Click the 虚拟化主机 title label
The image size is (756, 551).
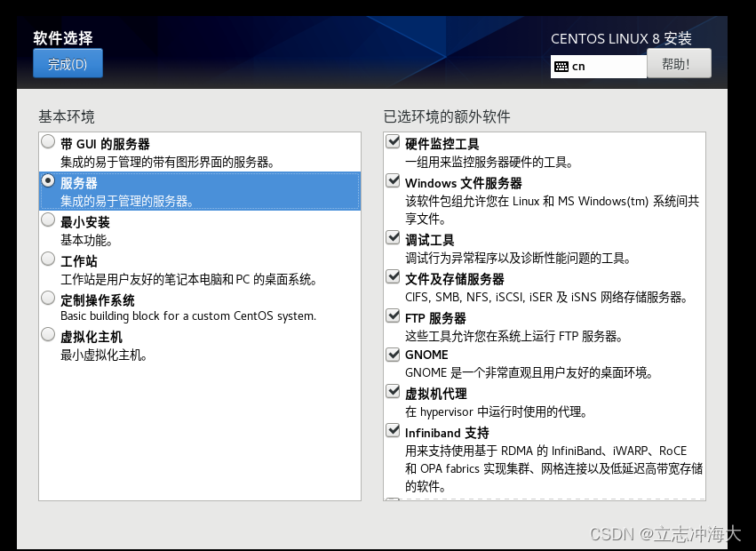coord(92,337)
